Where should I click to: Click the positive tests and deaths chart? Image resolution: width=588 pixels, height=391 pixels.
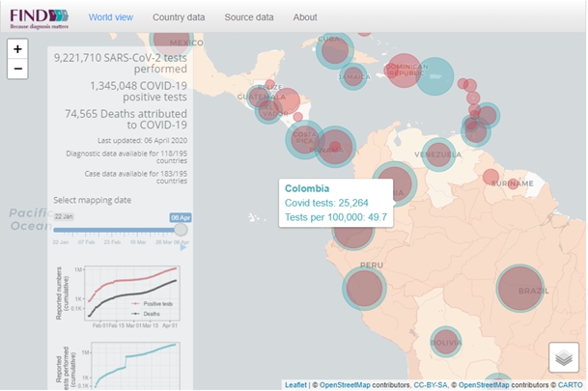(118, 297)
